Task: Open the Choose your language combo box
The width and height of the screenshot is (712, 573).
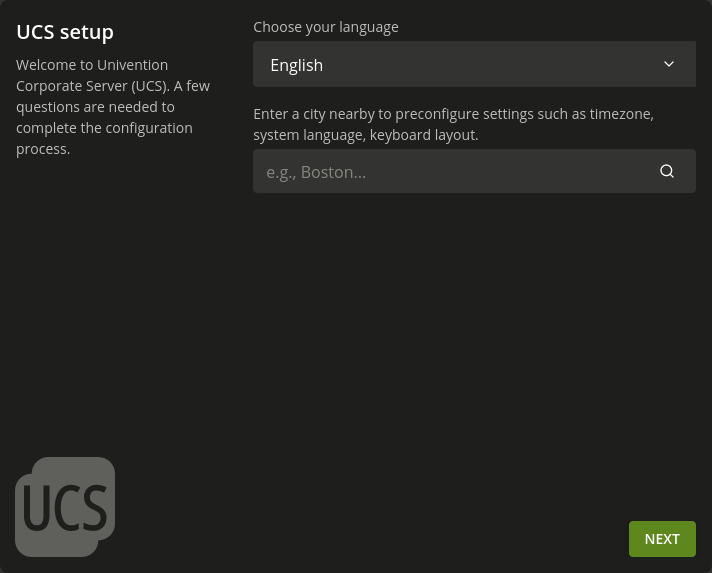Action: [474, 64]
